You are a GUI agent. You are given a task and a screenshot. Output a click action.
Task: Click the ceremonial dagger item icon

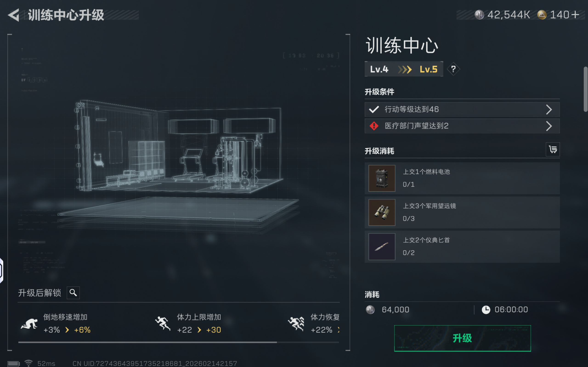382,247
